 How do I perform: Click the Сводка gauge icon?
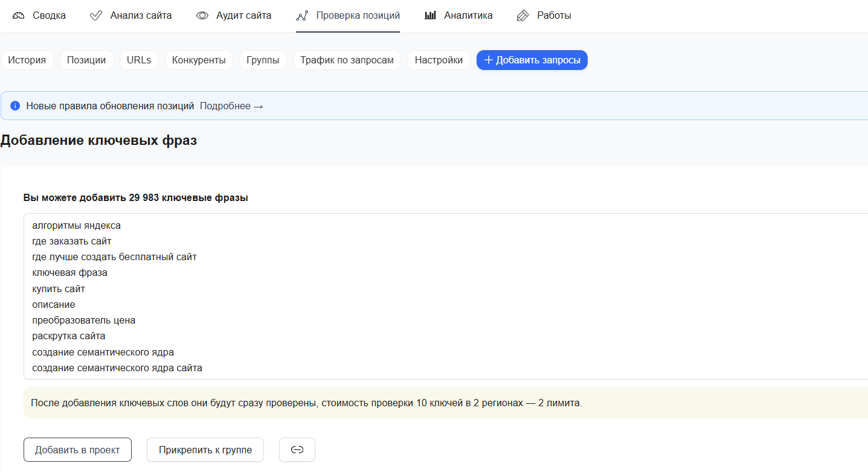(19, 16)
